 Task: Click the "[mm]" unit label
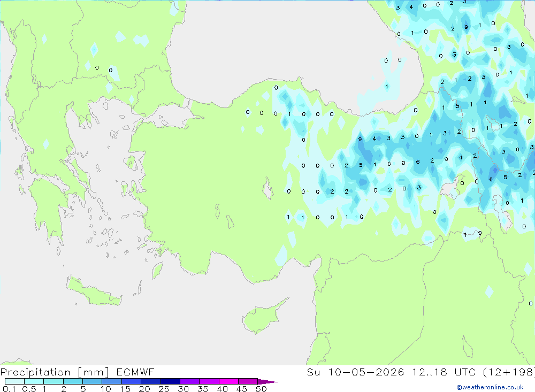pyautogui.click(x=94, y=372)
